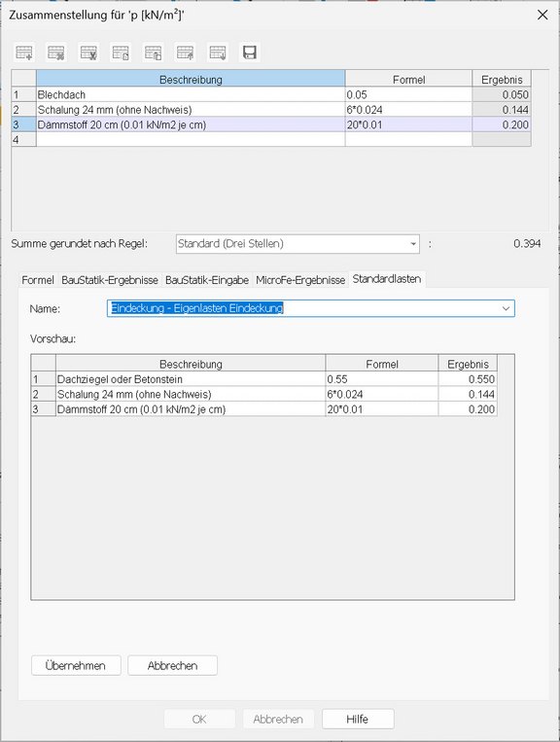This screenshot has width=560, height=742.
Task: Click the Formel header in Vorschau table
Action: point(382,364)
